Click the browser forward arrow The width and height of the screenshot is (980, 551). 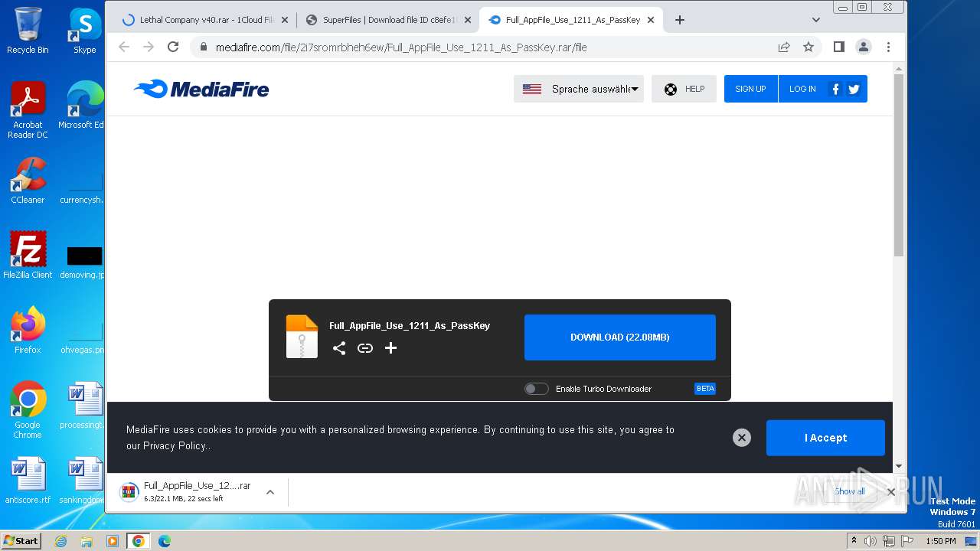[x=149, y=47]
